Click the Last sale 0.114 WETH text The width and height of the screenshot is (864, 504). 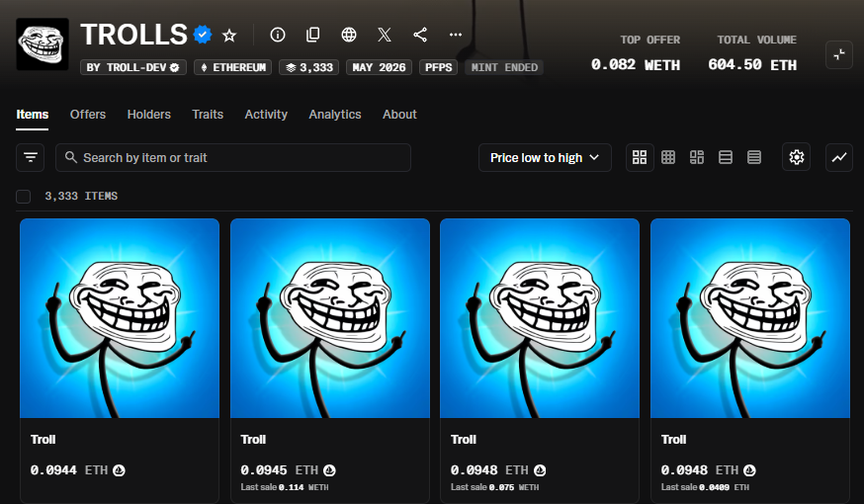tap(285, 487)
